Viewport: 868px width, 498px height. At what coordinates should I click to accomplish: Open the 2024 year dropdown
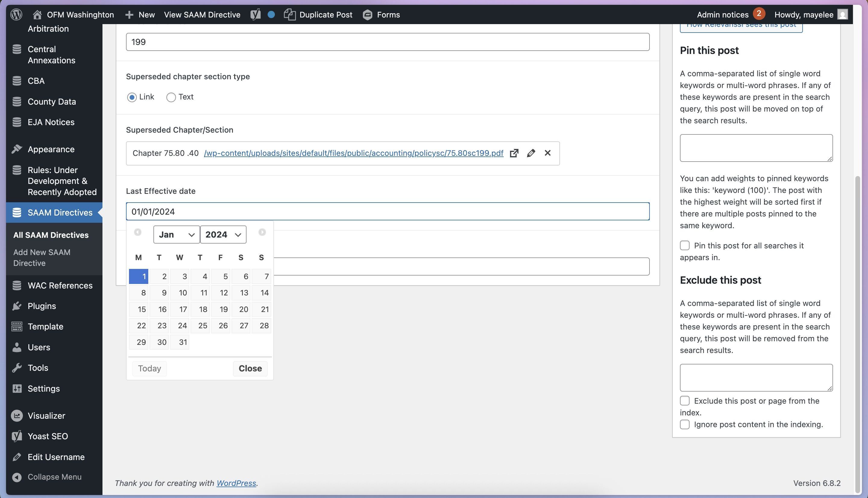[223, 235]
